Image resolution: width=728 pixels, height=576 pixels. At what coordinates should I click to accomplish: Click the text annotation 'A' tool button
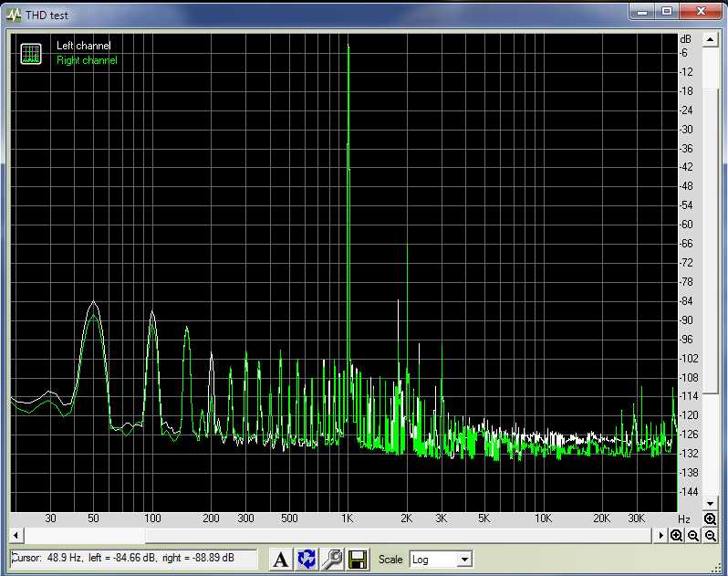(280, 560)
